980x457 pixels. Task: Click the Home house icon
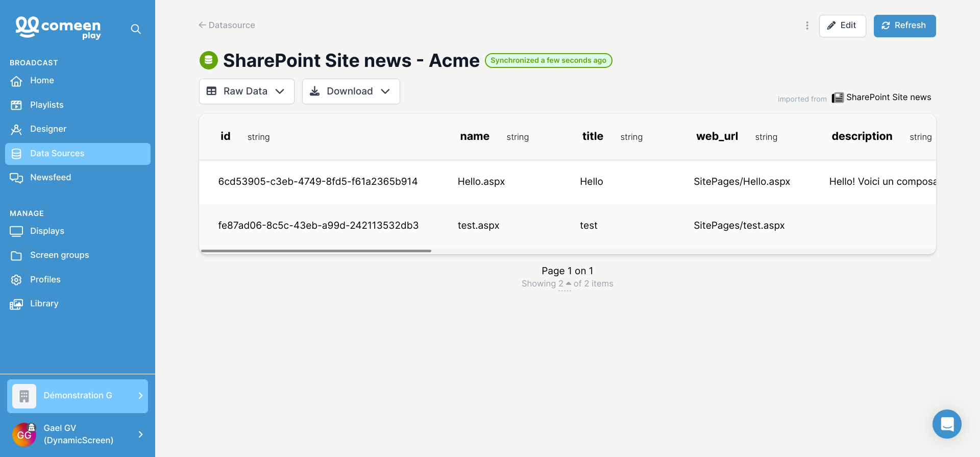click(x=16, y=81)
